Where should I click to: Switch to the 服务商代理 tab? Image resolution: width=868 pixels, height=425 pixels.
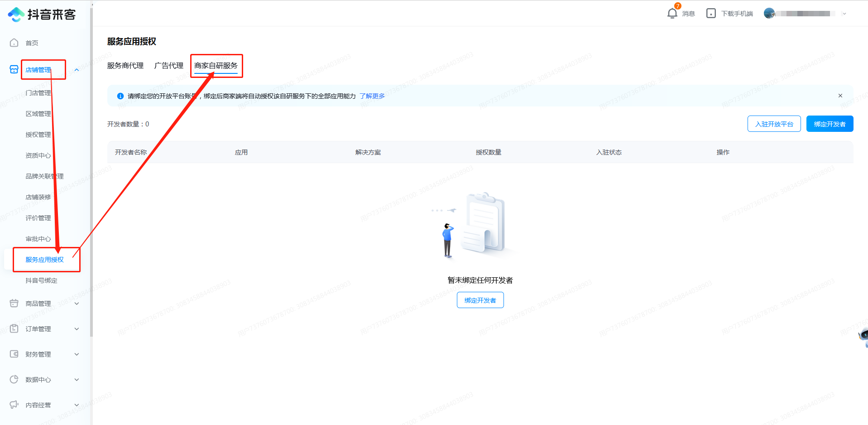tap(125, 66)
